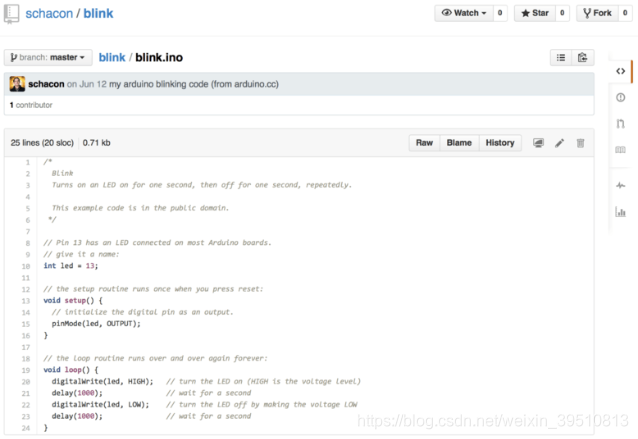Viewport: 638px width, 439px height.
Task: Show the 1 contributor list
Action: [31, 105]
